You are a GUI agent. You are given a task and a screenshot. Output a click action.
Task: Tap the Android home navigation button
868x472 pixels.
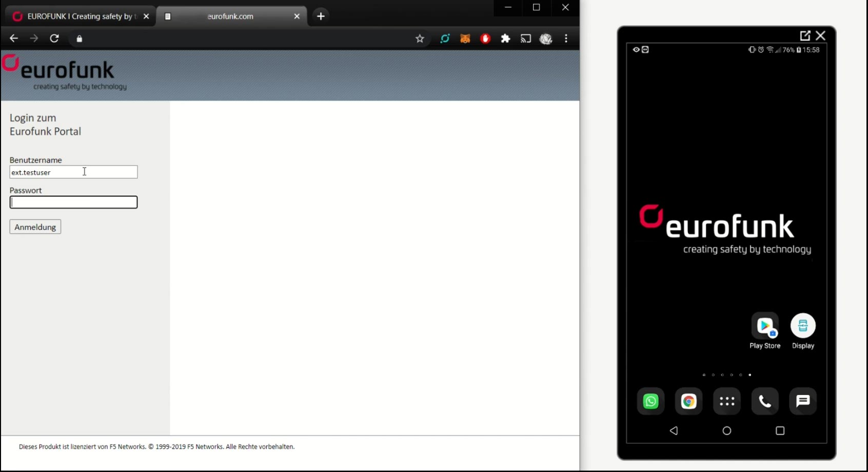coord(727,430)
